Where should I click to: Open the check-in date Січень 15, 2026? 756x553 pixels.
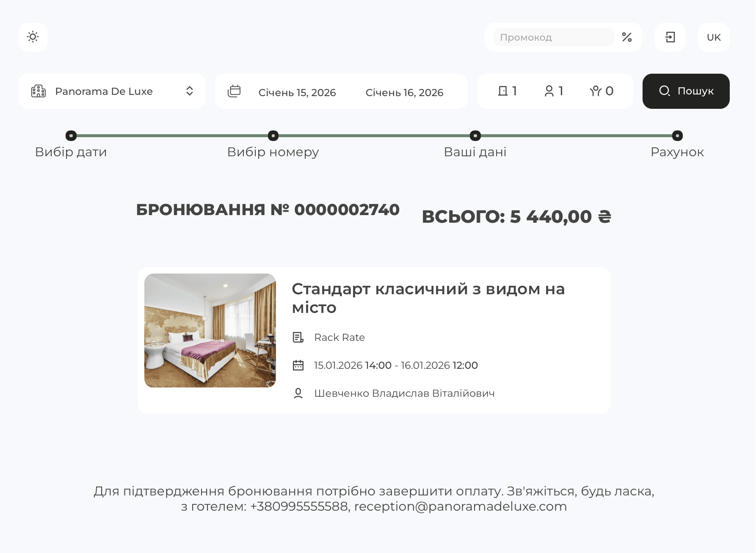pyautogui.click(x=297, y=92)
